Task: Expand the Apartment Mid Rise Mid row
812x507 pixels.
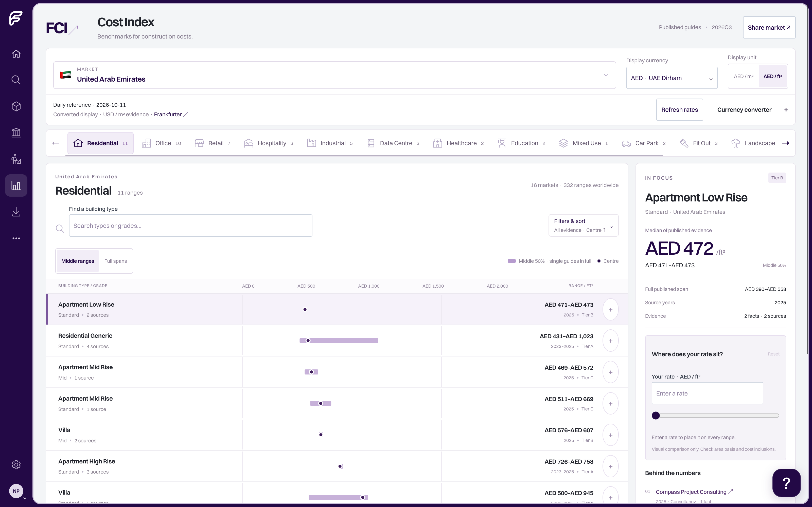Action: click(x=610, y=372)
